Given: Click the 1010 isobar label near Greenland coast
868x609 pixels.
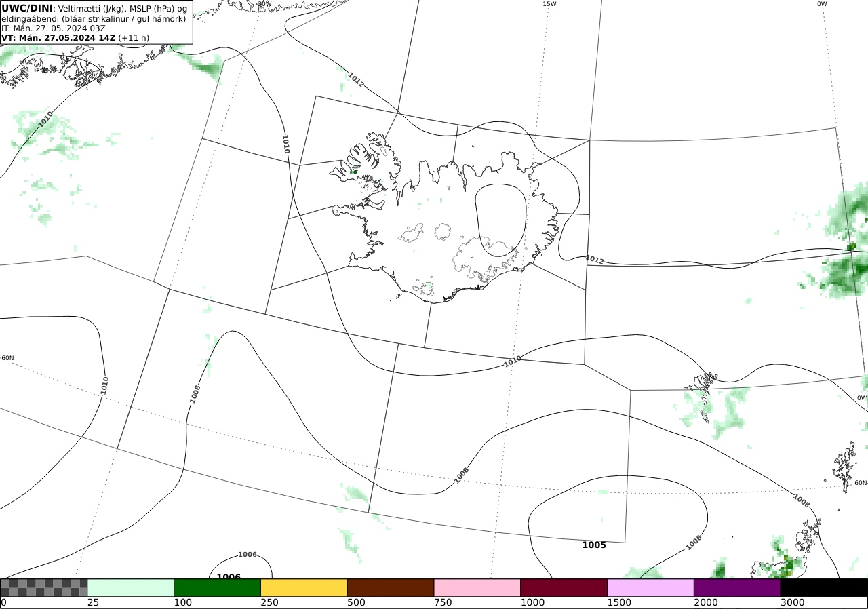Looking at the screenshot, I should [x=45, y=119].
